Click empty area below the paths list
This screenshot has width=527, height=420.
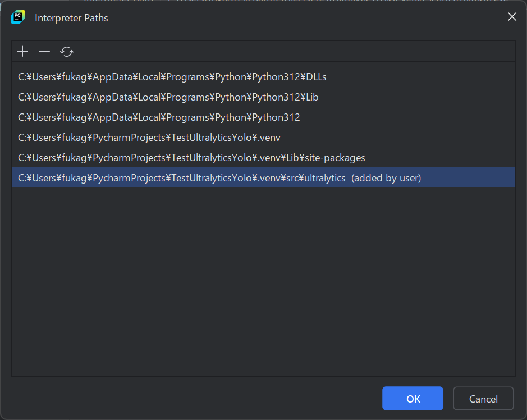[264, 282]
